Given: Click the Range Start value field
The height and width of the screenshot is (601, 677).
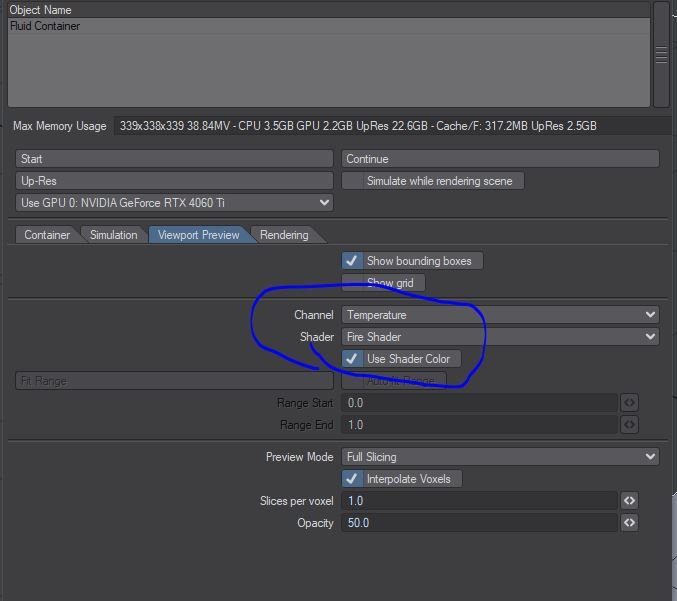Looking at the screenshot, I should click(480, 403).
